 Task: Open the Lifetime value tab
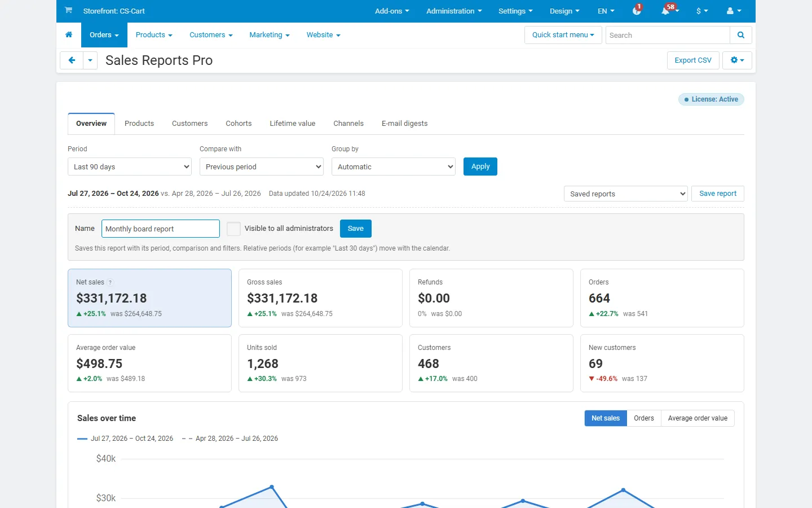tap(292, 124)
